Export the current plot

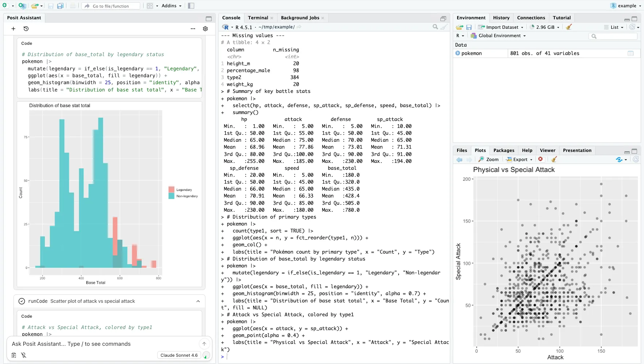[x=519, y=159]
